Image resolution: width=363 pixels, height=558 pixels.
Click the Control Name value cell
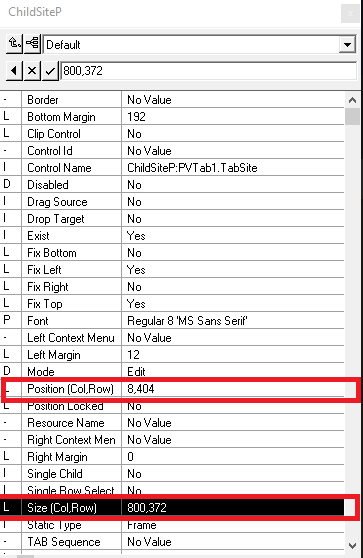tap(233, 168)
